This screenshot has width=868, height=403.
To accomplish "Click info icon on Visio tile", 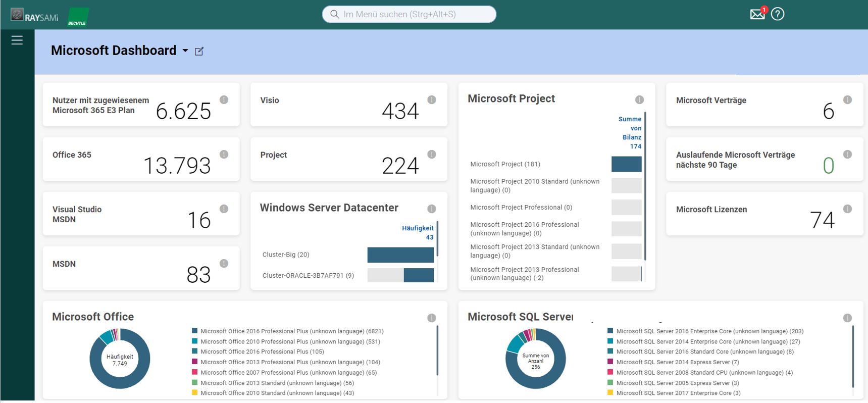I will point(432,100).
